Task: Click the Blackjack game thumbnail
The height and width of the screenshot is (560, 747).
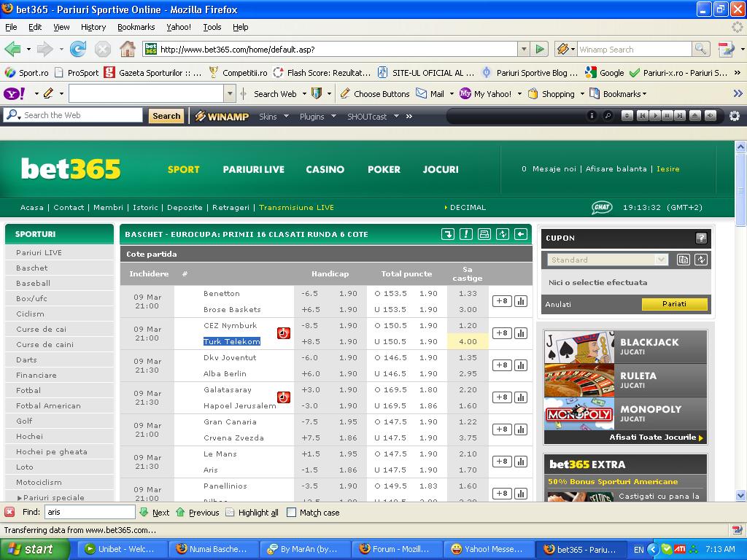Action: (x=579, y=346)
